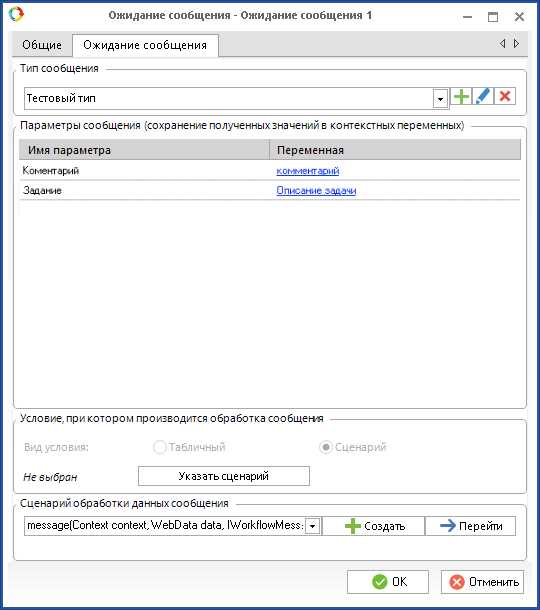Expand the Тестовый тип dropdown arrow
540x610 pixels.
point(440,99)
